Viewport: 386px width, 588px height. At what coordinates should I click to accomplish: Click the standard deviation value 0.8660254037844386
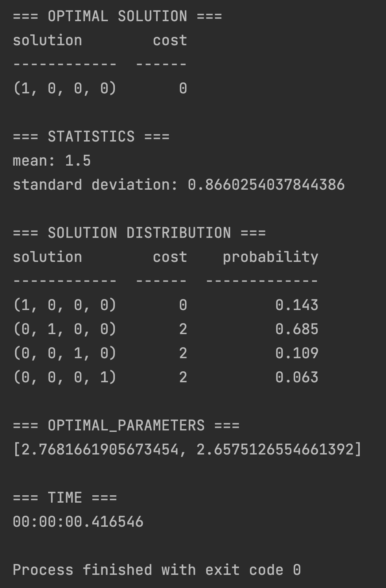click(266, 185)
